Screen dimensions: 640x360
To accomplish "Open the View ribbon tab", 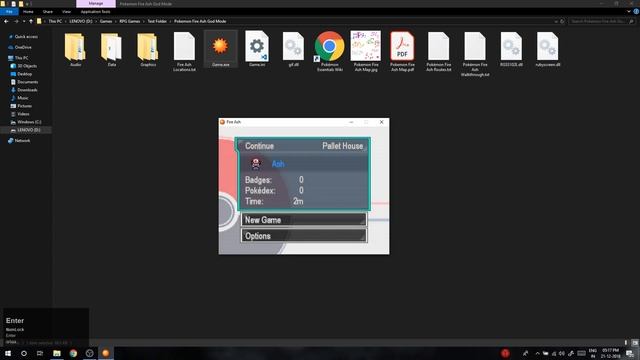I will (66, 11).
